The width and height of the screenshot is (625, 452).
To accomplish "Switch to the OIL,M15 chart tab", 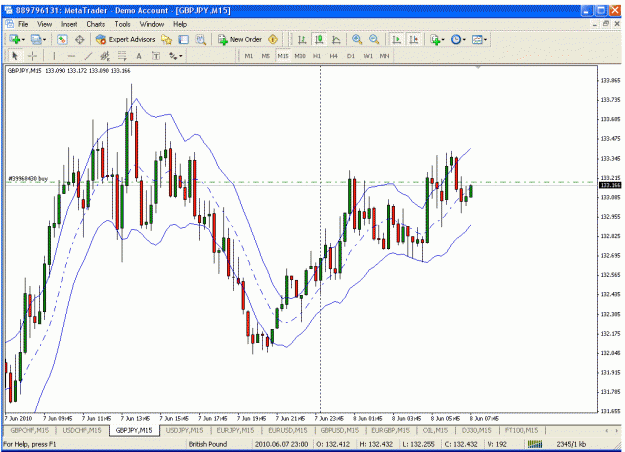I will click(435, 430).
